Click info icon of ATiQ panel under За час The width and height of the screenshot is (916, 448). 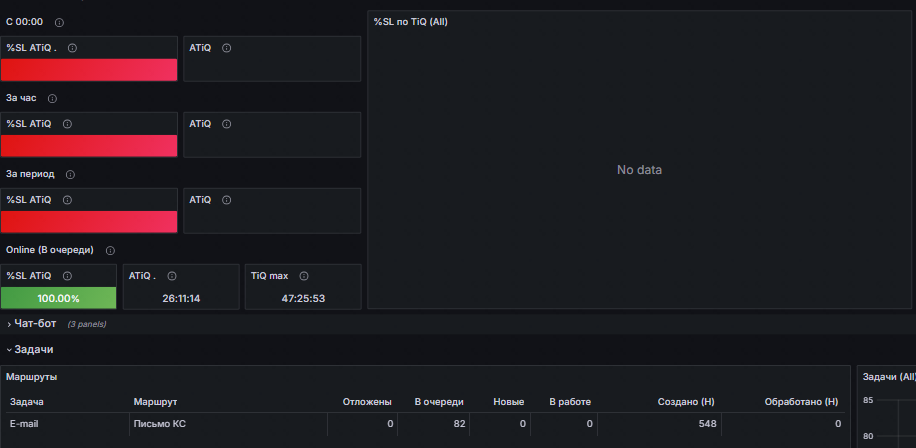point(227,124)
